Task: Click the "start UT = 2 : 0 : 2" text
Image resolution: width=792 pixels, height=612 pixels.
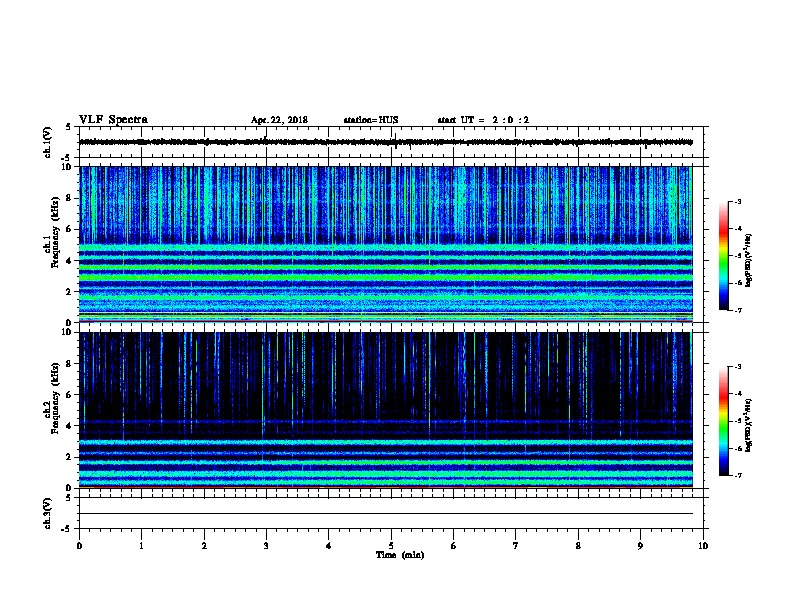Action: coord(483,120)
